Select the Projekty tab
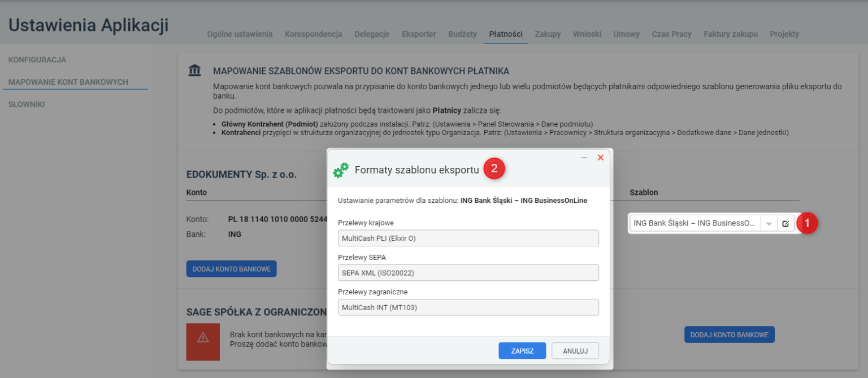 (x=784, y=34)
